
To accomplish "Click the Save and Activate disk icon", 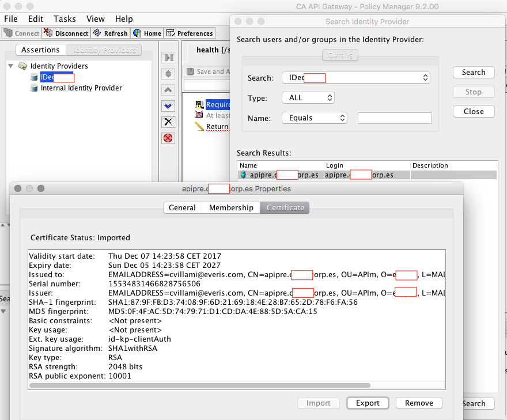I will (191, 71).
